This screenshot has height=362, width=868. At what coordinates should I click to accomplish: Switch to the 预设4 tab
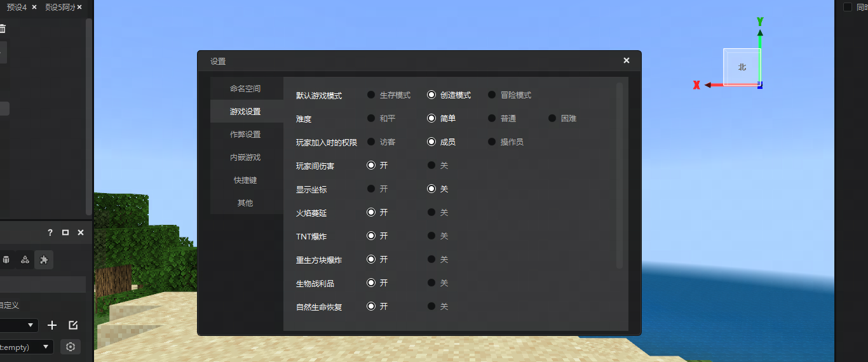17,7
